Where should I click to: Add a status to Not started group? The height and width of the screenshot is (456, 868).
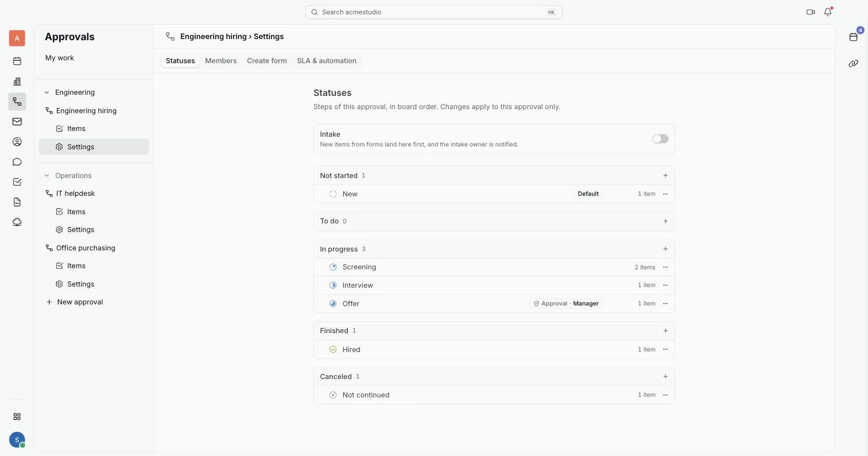665,176
